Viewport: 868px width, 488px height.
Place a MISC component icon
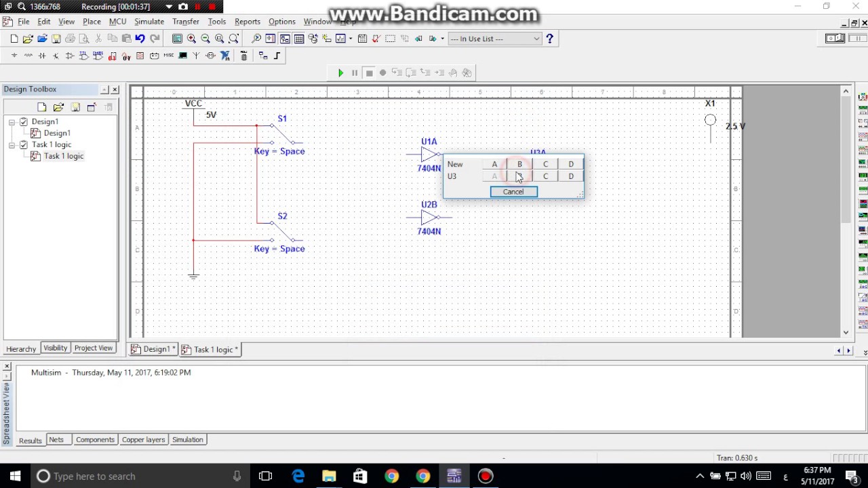pyautogui.click(x=169, y=56)
